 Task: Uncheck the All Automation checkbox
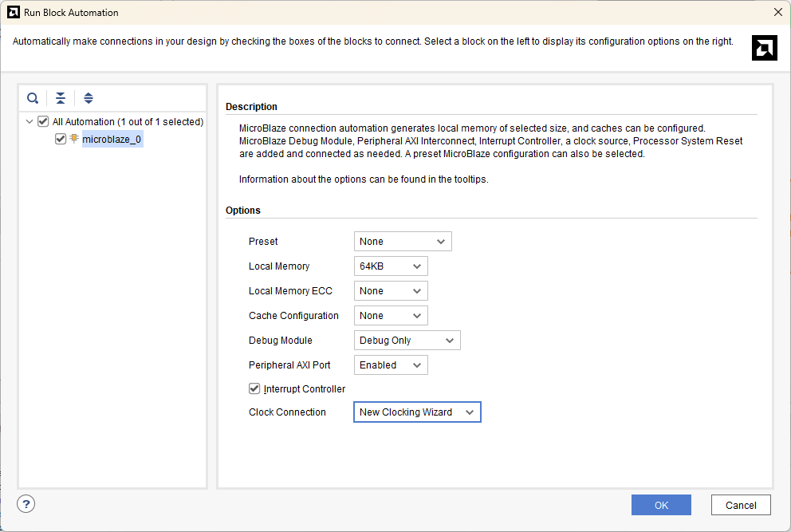tap(43, 122)
